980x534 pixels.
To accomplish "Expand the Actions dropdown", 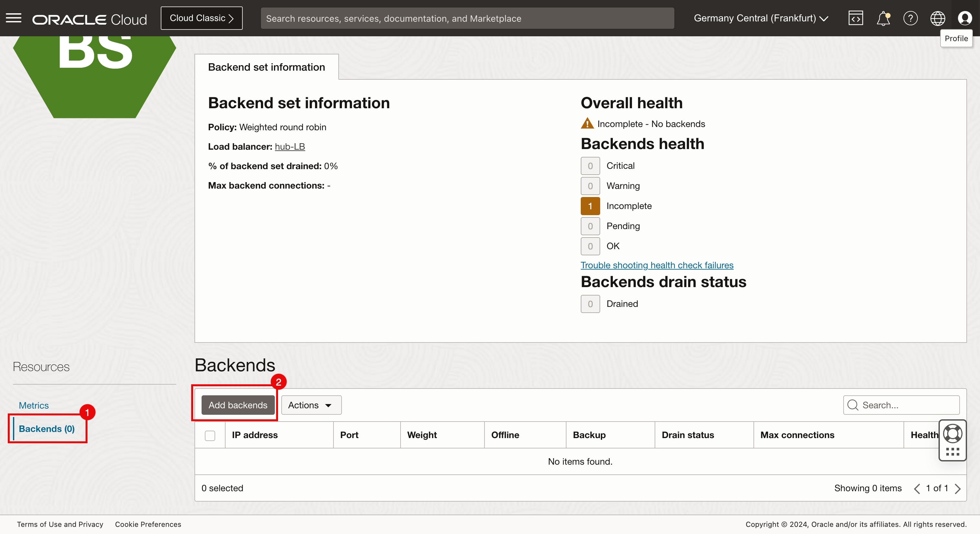I will (x=311, y=405).
